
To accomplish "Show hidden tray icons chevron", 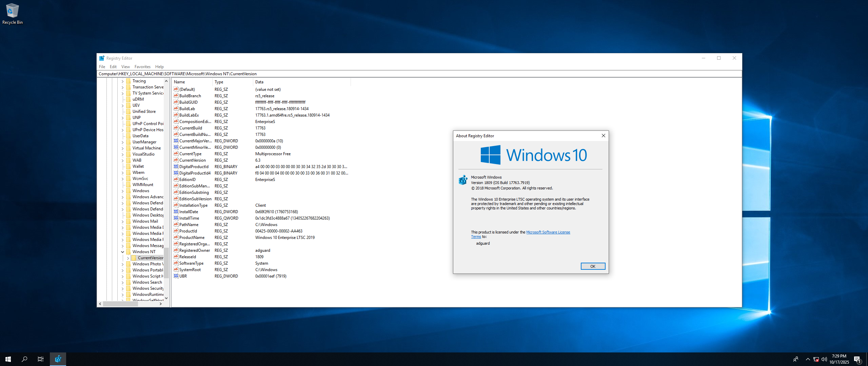I will pos(808,359).
